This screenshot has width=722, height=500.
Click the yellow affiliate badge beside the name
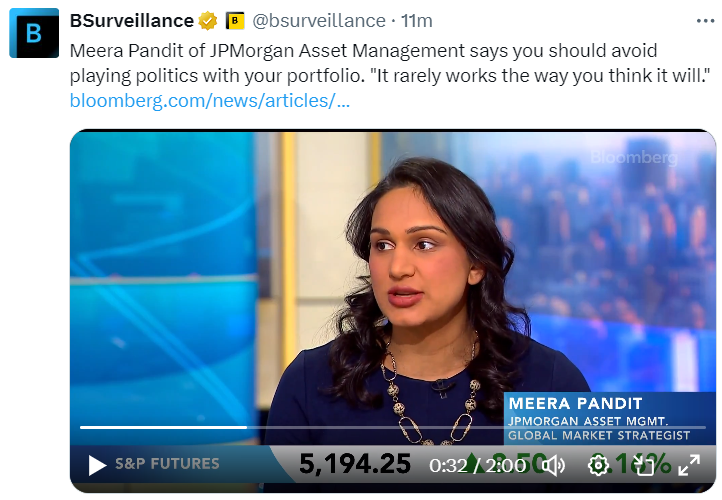[x=235, y=21]
